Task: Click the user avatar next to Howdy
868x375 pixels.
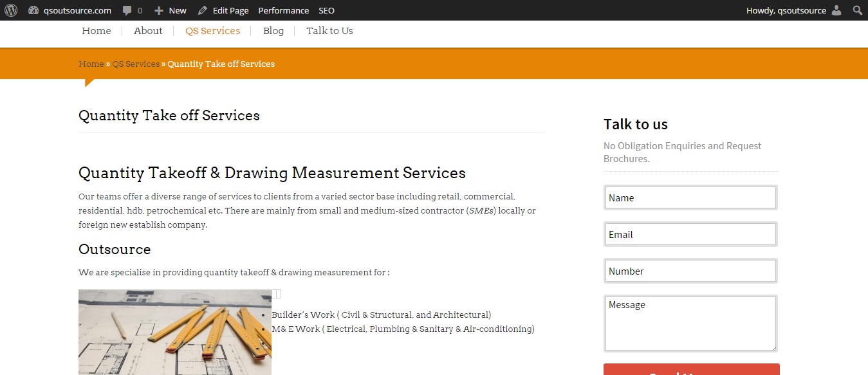Action: pos(836,10)
